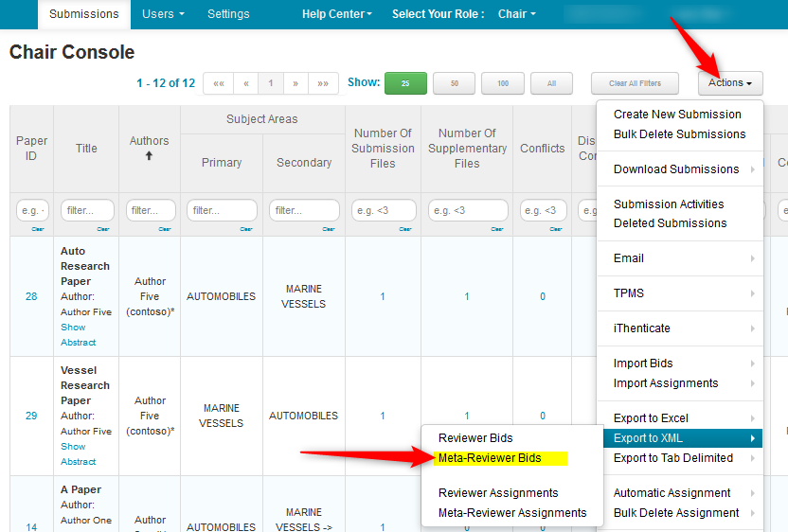Open the Actions dropdown
Image resolution: width=788 pixels, height=532 pixels.
tap(730, 83)
